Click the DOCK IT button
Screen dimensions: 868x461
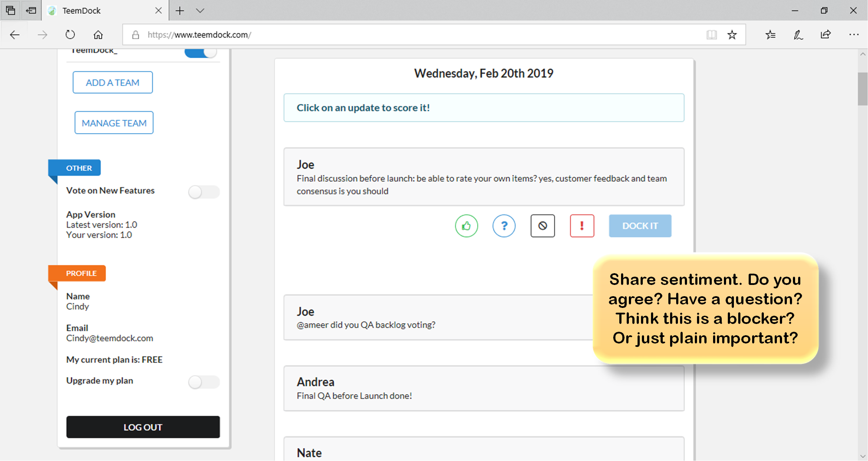[x=640, y=226]
